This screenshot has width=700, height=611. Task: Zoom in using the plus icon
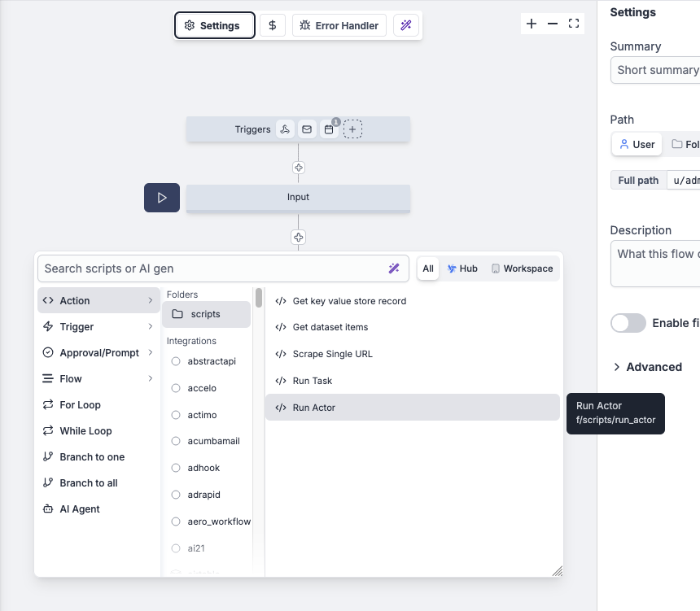tap(532, 24)
